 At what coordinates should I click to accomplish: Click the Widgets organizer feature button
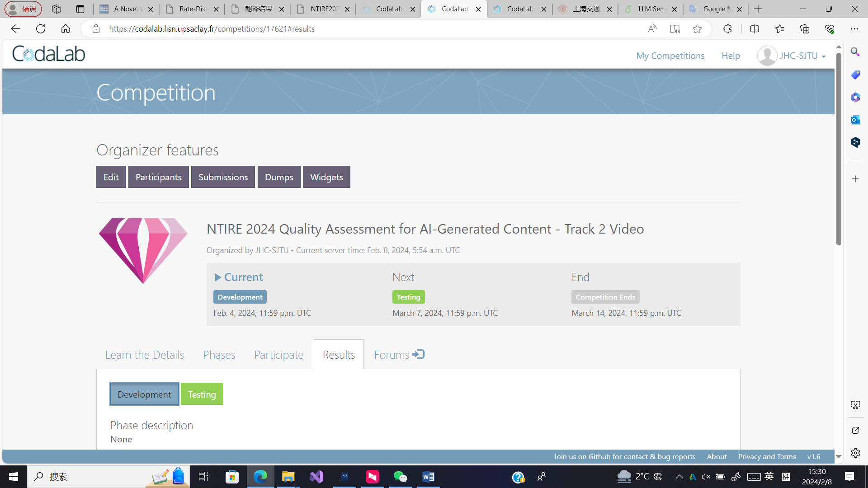(327, 176)
